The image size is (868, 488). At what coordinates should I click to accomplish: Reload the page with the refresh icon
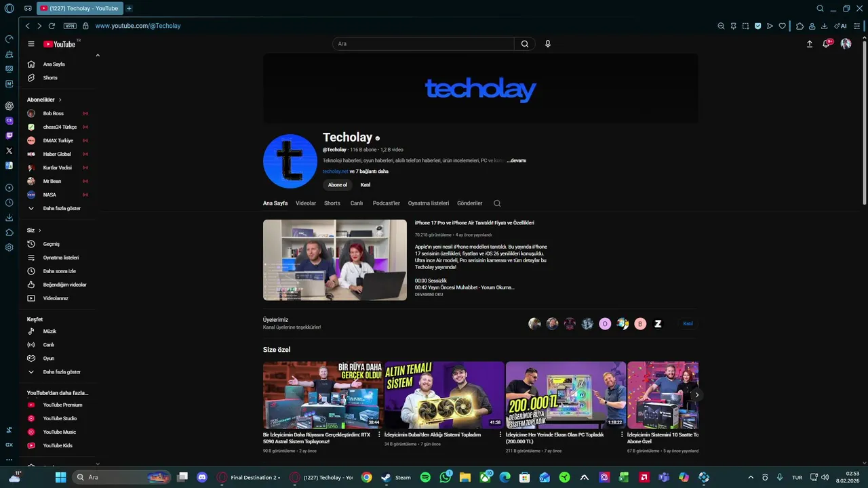click(x=52, y=26)
